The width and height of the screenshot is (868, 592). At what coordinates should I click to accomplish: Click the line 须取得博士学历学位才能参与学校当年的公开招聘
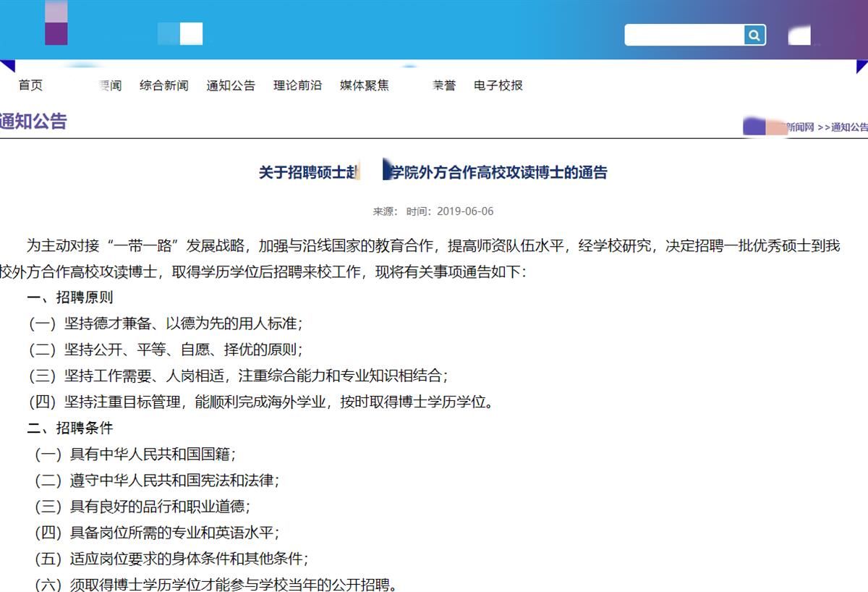pyautogui.click(x=215, y=585)
